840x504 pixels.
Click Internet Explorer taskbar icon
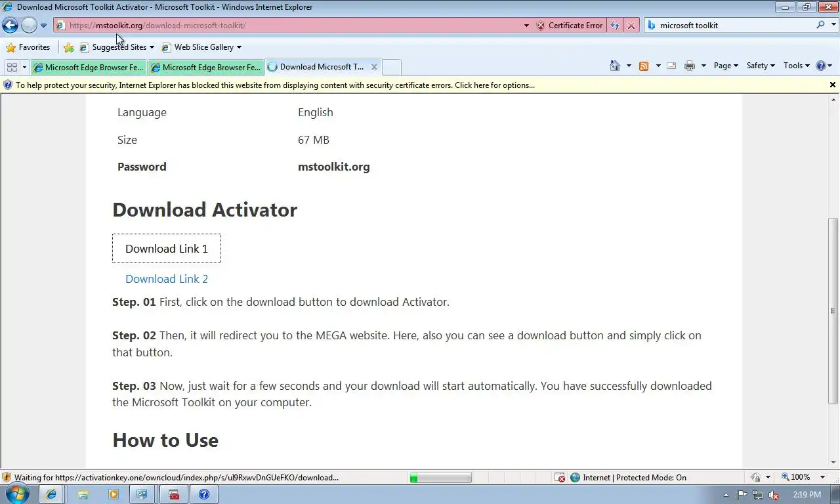[51, 494]
